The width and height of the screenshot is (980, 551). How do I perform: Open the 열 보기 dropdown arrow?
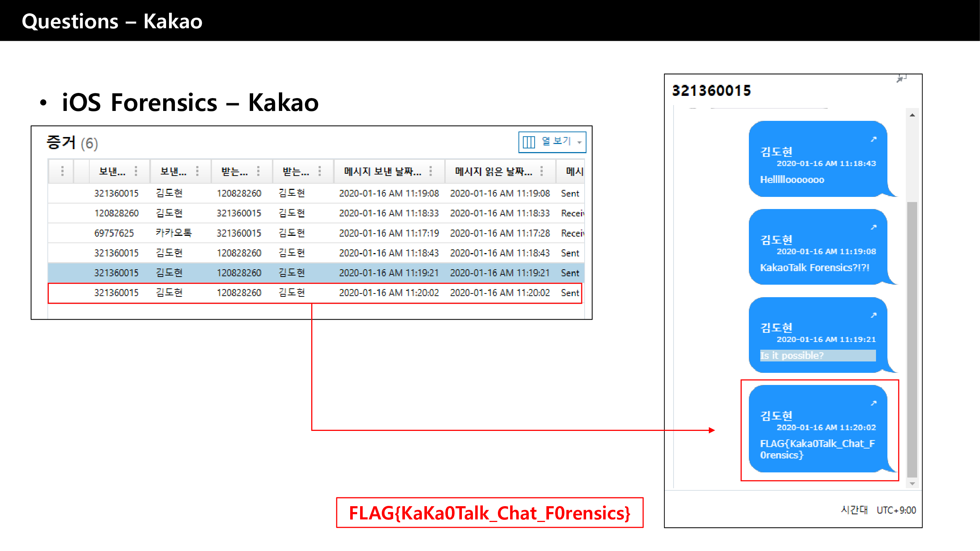point(579,143)
